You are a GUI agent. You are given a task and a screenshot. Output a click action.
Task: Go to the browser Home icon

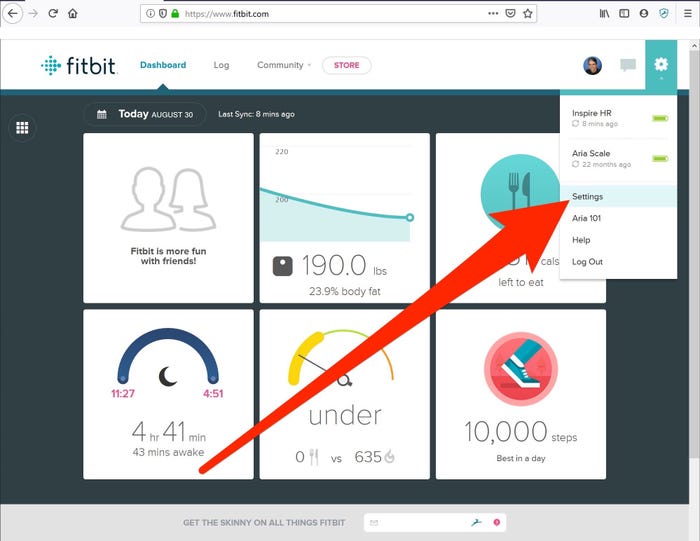(x=73, y=13)
